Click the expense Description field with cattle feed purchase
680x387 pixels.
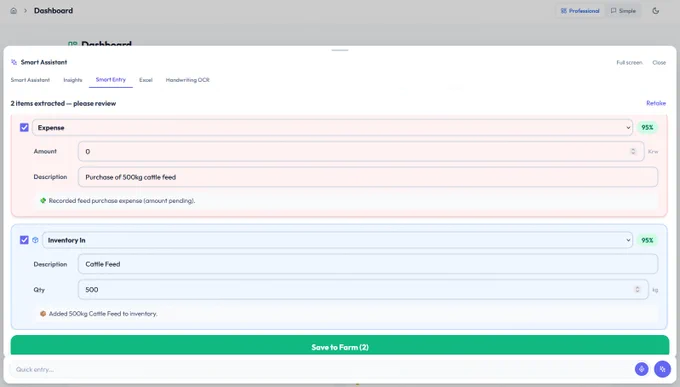pos(368,177)
